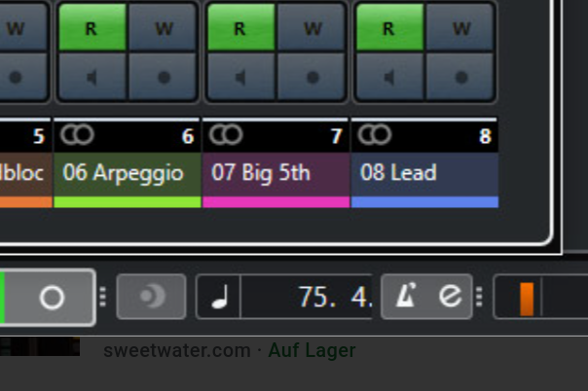Viewport: 588px width, 391px height.
Task: Click the transport record circle button
Action: point(52,298)
